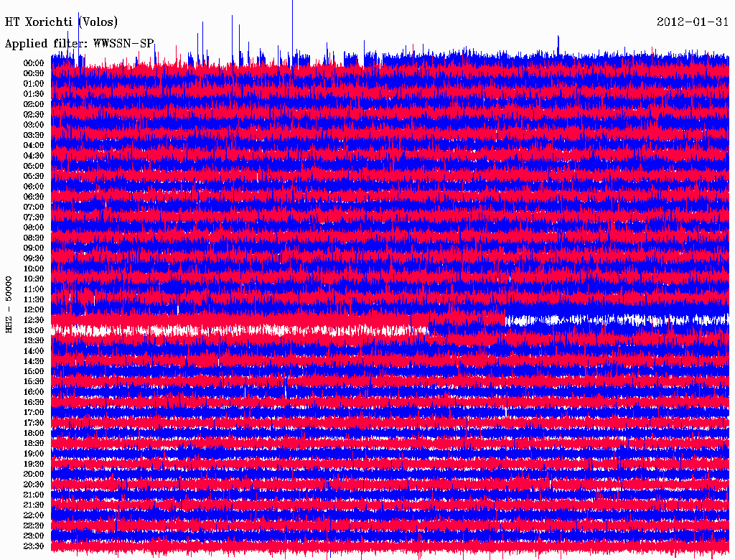Select the 13:00 time row label
Screen dimensions: 735x560
point(34,330)
